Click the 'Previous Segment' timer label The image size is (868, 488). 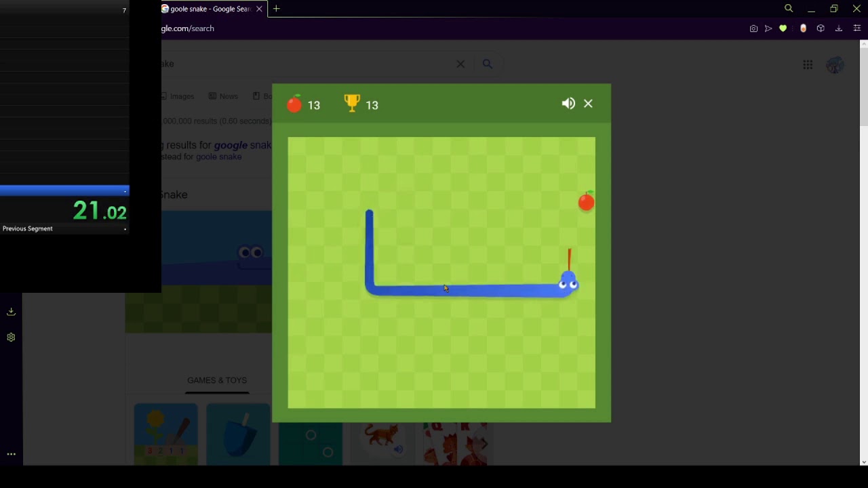[27, 228]
